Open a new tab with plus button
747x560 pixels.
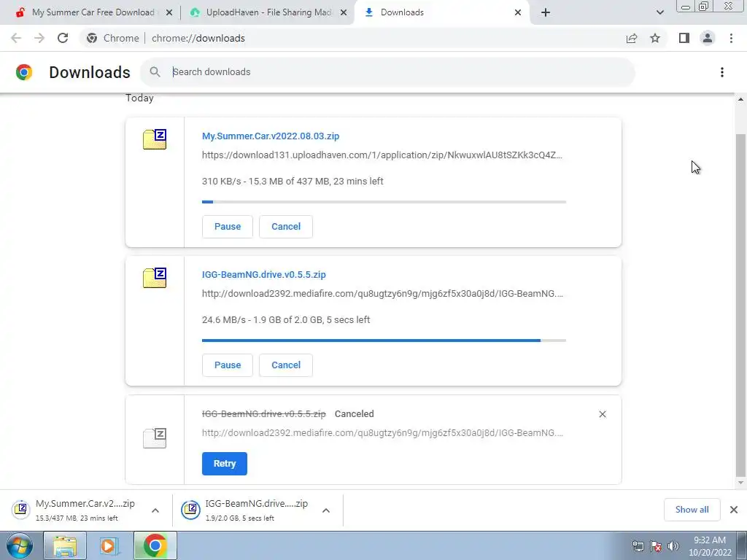click(x=546, y=12)
